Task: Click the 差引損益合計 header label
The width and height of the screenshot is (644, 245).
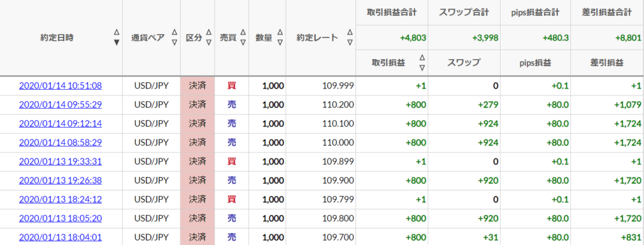Action: [607, 13]
